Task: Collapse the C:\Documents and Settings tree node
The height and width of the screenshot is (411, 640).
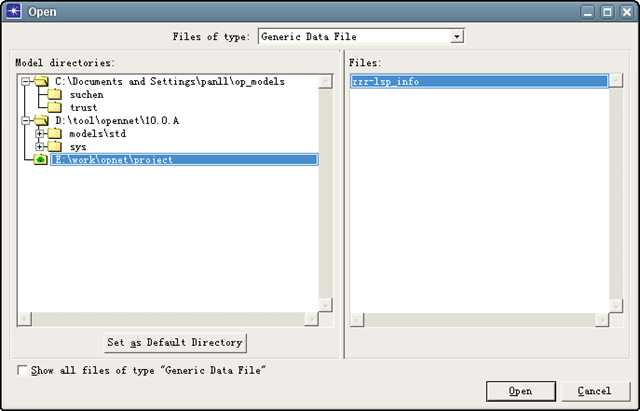Action: tap(26, 82)
